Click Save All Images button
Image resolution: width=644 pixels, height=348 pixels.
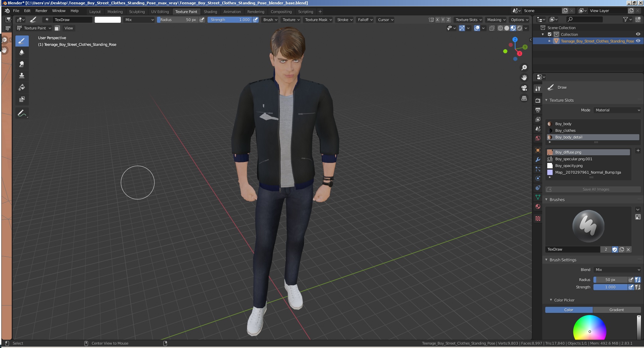click(x=593, y=189)
